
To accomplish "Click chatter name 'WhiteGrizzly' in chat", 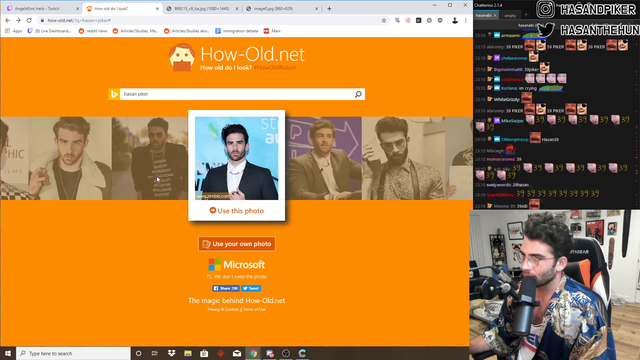I will 507,100.
